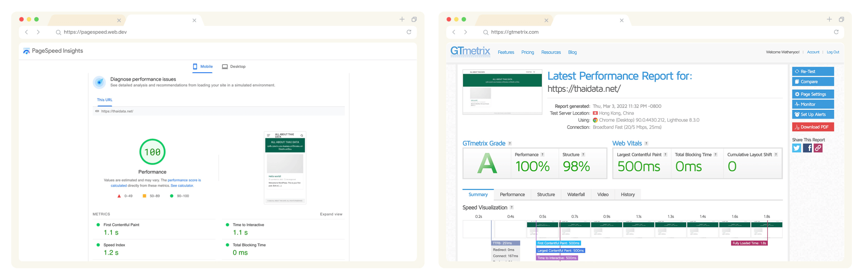This screenshot has width=868, height=277.
Task: Click the 100 performance score gauge
Action: click(152, 152)
